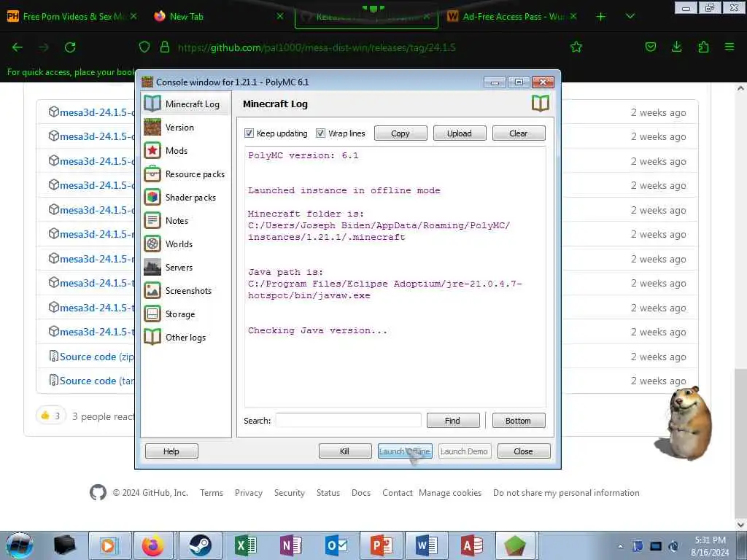This screenshot has width=747, height=560.
Task: Open Resource packs page in sidebar
Action: [186, 174]
